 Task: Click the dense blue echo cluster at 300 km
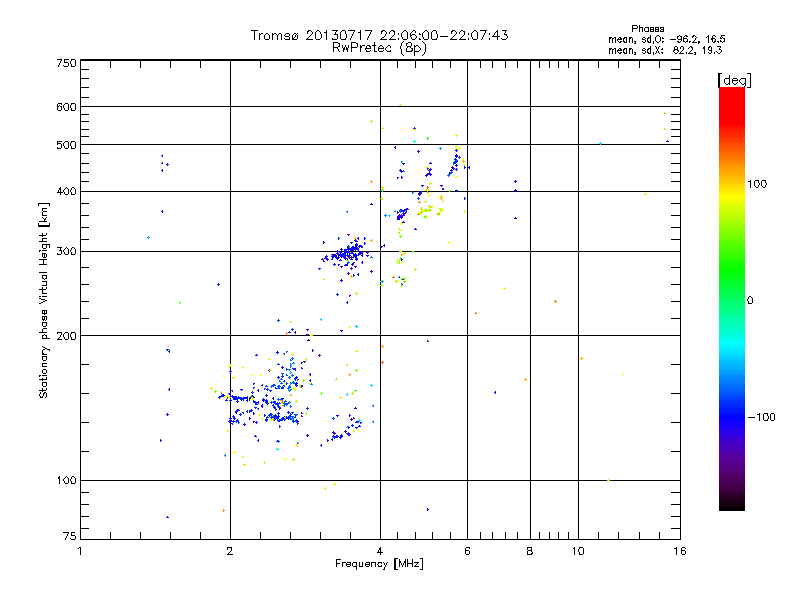[x=347, y=254]
